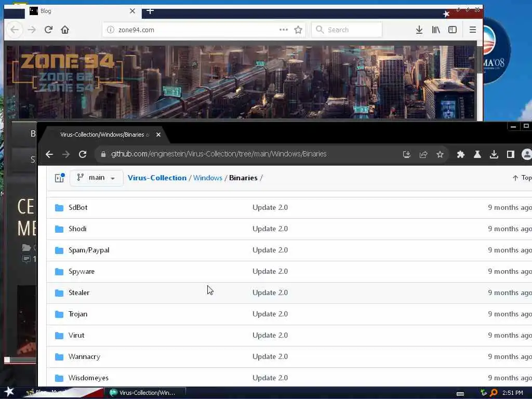Go back in the GitHub browser window
The height and width of the screenshot is (399, 532).
pyautogui.click(x=49, y=154)
